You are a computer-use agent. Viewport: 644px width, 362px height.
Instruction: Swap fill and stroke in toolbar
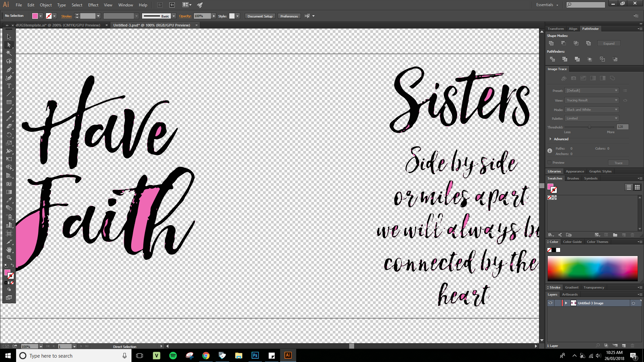[x=12, y=265]
